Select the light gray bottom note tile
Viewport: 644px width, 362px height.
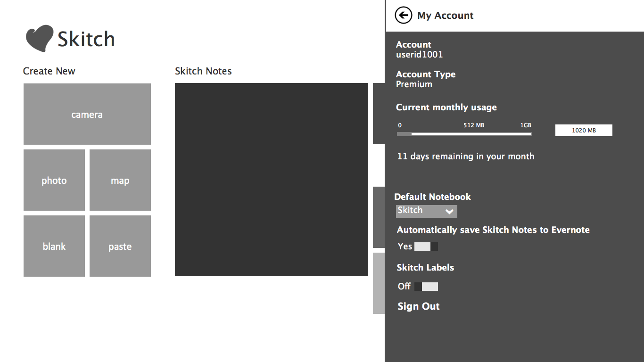pos(379,283)
